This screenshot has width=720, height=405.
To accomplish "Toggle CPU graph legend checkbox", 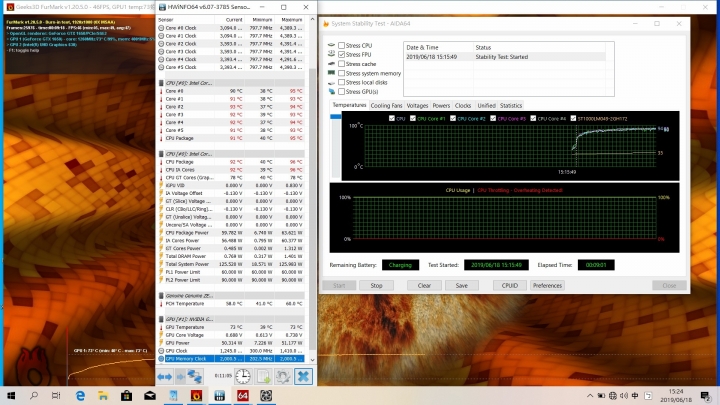I will point(392,118).
